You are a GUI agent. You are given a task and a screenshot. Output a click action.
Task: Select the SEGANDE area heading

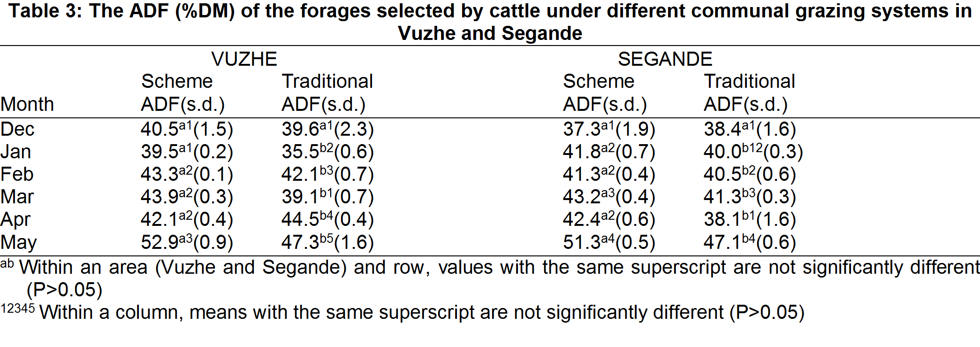pos(665,59)
